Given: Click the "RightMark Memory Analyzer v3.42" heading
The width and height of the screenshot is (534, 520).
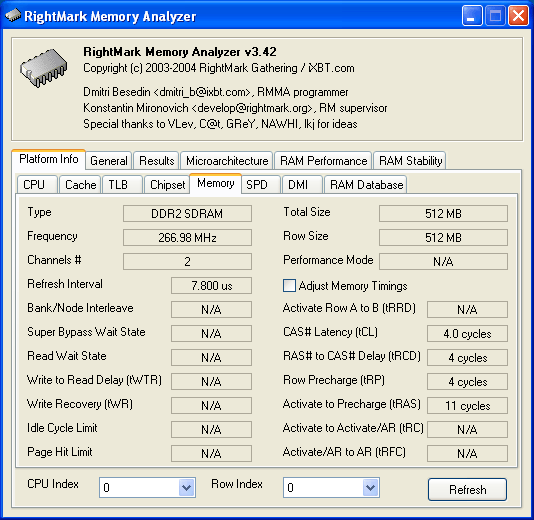Looking at the screenshot, I should click(180, 52).
